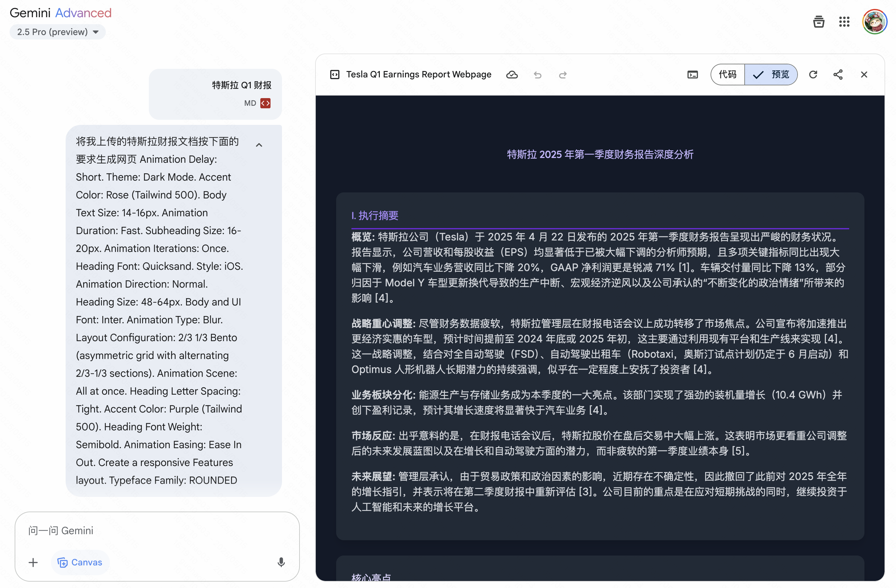Open the account profile avatar

click(875, 22)
